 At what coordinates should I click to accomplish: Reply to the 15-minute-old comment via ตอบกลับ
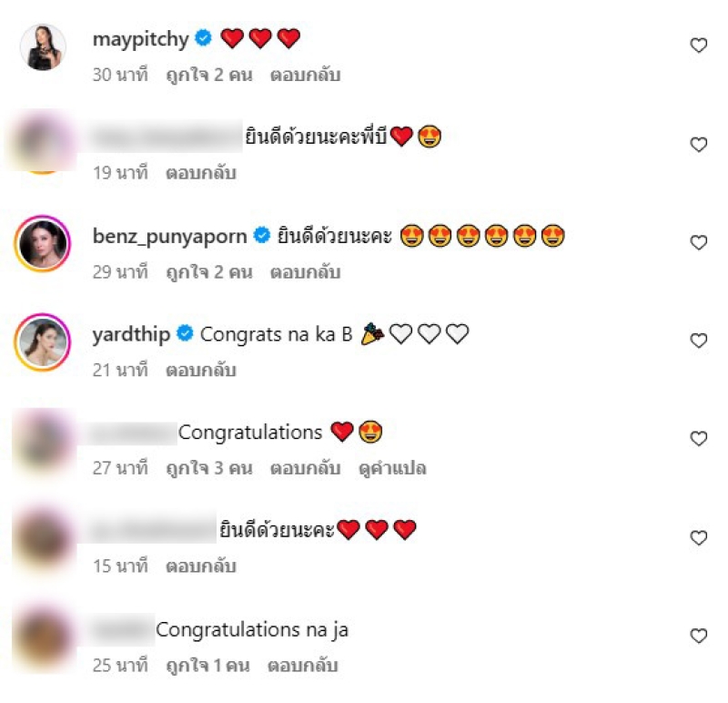201,566
